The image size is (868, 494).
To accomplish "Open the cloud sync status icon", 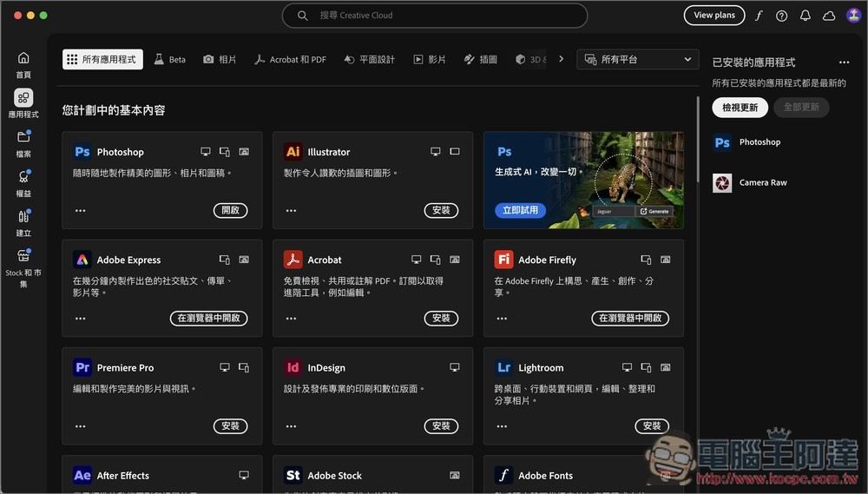I will (829, 16).
